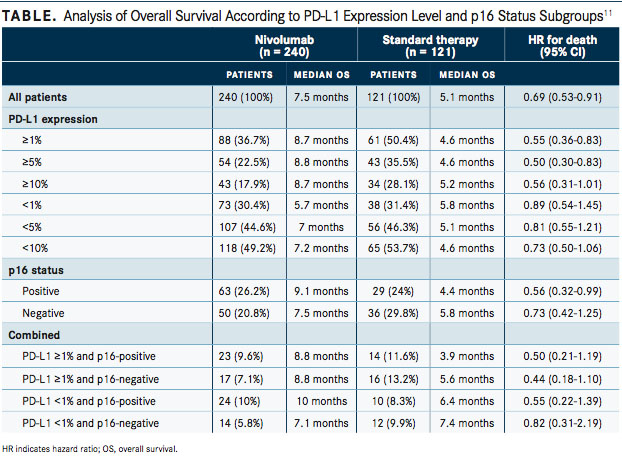Click the '54 (22.5%)' cell
The height and width of the screenshot is (456, 622).
point(244,162)
